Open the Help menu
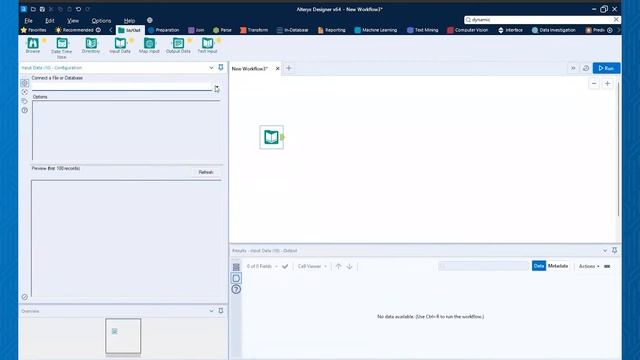This screenshot has height=360, width=640. 129,20
